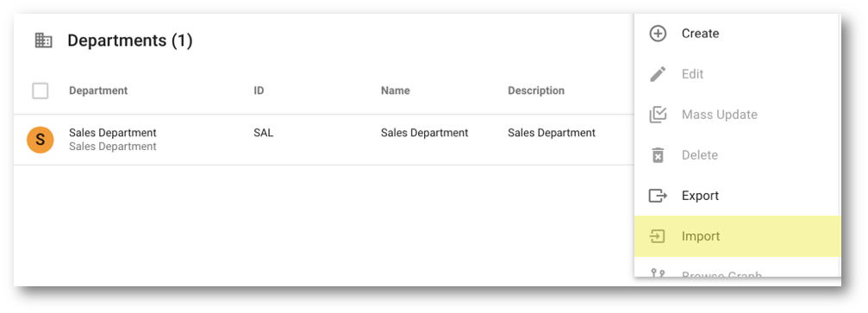
Task: Click the Edit pencil icon
Action: (x=657, y=74)
